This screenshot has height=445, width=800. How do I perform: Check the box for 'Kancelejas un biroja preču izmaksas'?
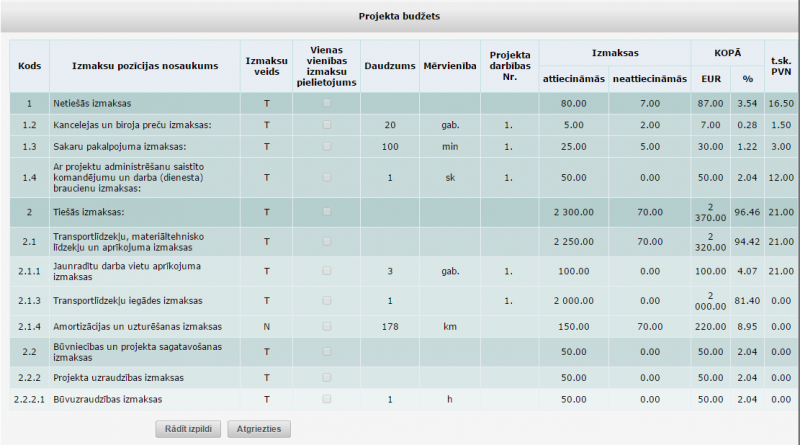(327, 124)
